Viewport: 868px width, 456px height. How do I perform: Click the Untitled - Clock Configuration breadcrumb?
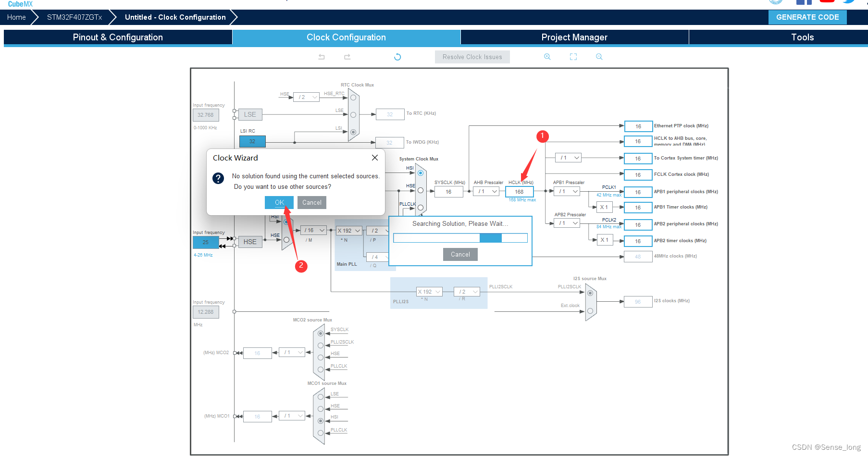point(175,17)
